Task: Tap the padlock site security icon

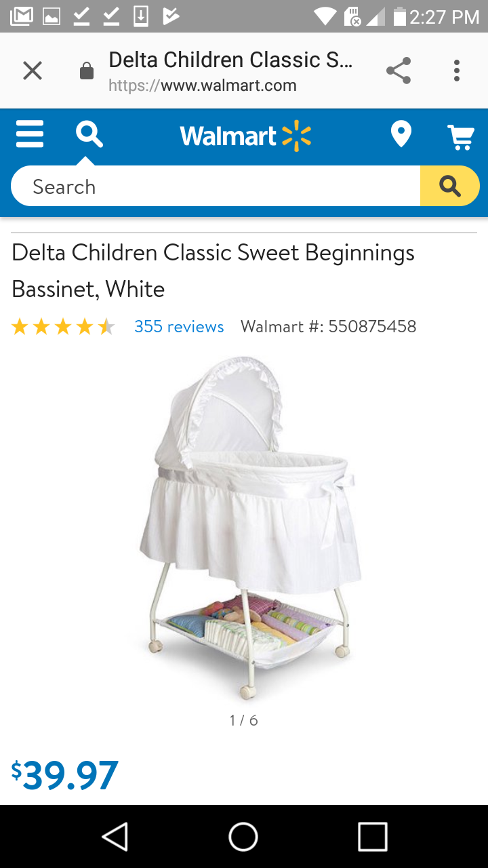Action: [87, 71]
